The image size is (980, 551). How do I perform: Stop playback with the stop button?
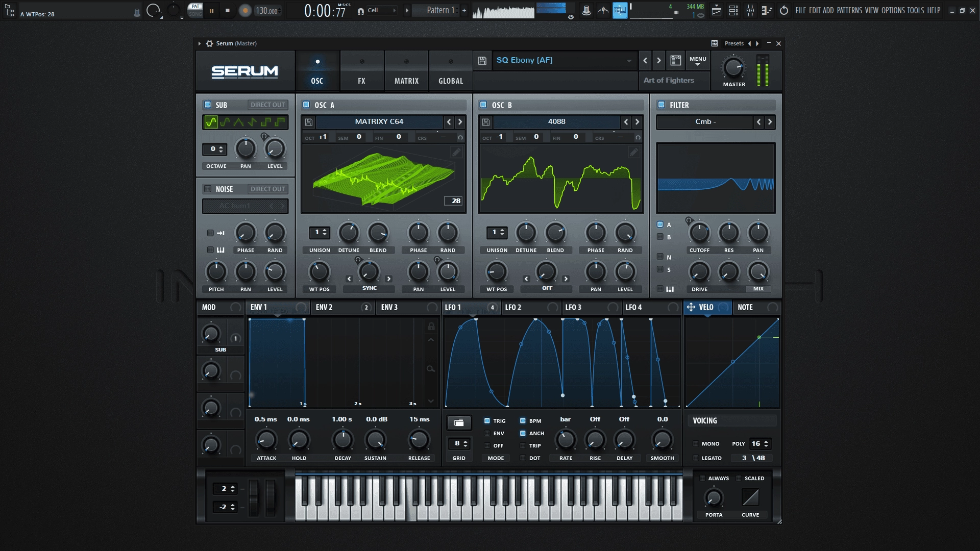pyautogui.click(x=228, y=10)
